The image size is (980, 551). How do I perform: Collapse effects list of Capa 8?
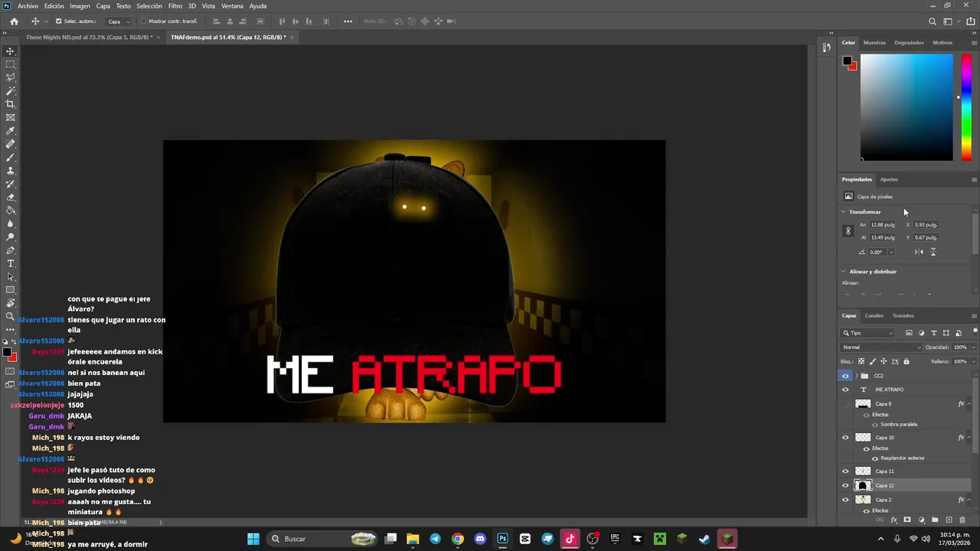[969, 403]
